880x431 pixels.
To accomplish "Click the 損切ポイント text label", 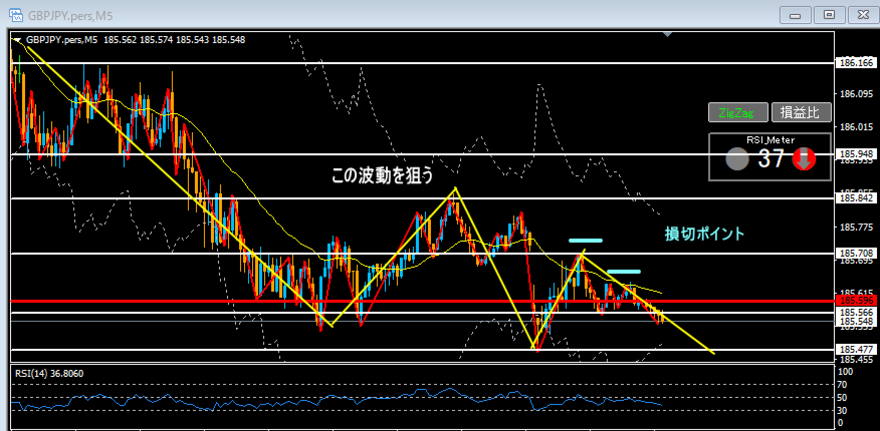I will tap(705, 234).
